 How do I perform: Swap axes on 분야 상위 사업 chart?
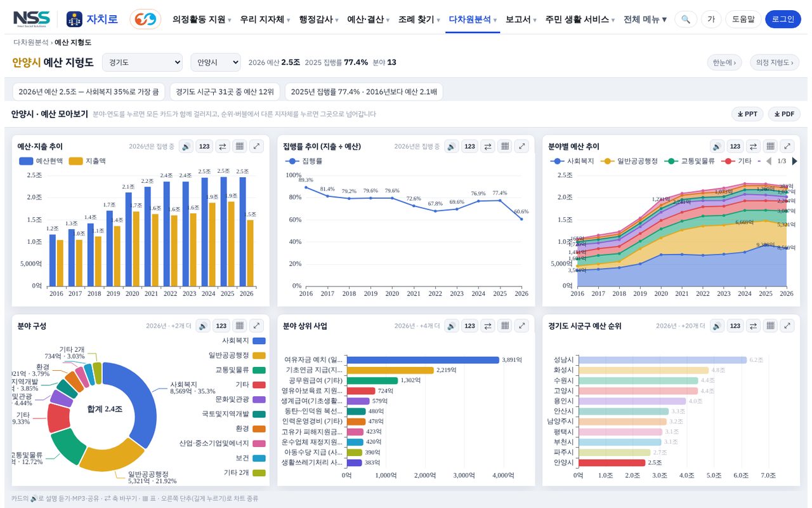point(488,326)
